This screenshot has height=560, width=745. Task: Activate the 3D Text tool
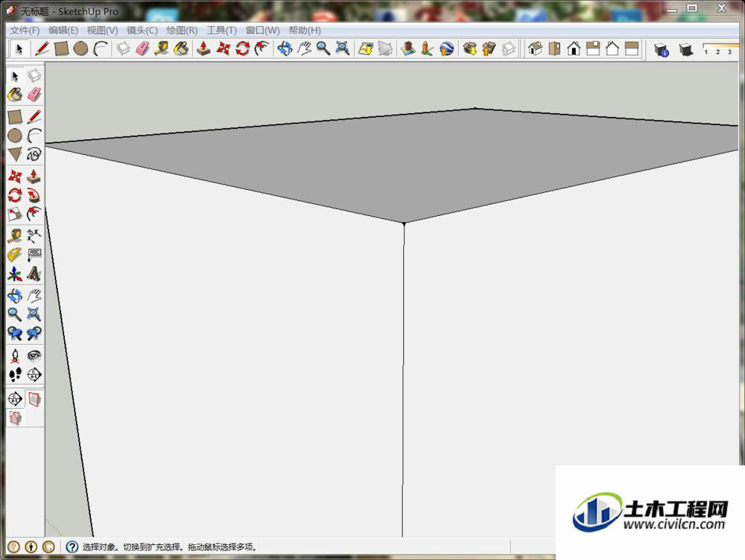(34, 274)
